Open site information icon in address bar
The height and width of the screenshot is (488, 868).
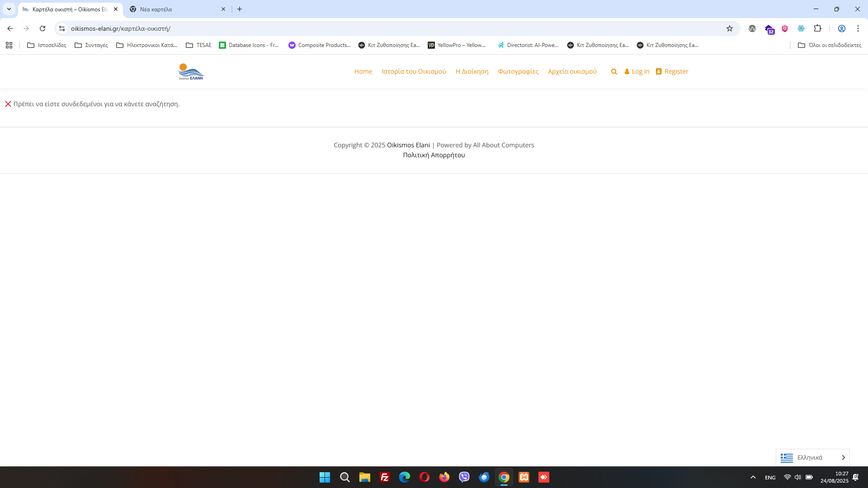coord(62,28)
